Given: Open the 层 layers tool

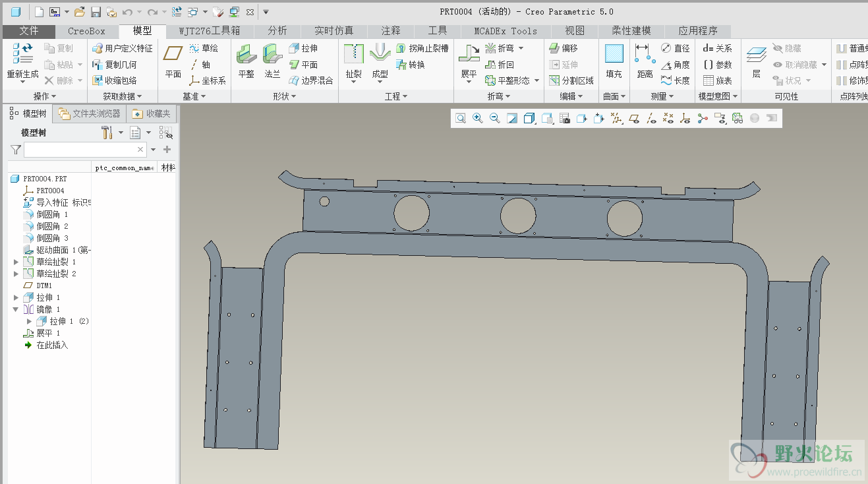Looking at the screenshot, I should pyautogui.click(x=756, y=61).
